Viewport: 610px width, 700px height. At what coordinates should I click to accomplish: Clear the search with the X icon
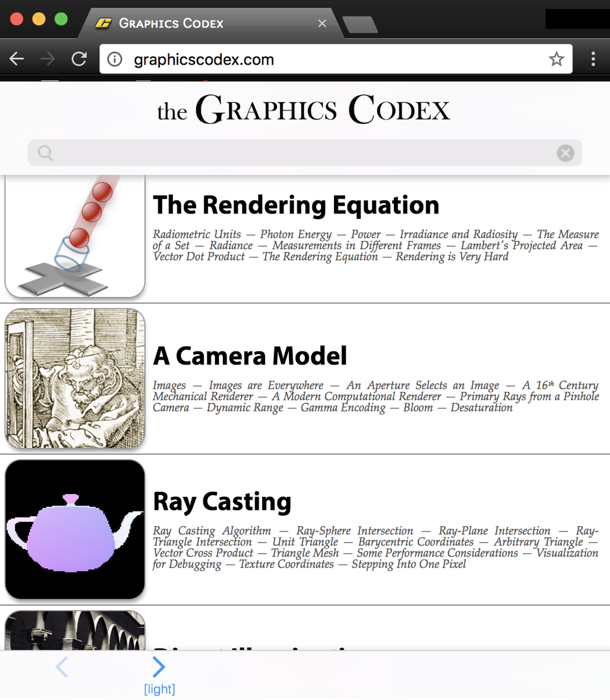click(565, 153)
